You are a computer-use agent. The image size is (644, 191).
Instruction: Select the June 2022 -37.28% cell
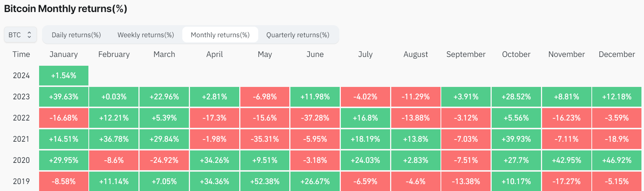point(315,118)
